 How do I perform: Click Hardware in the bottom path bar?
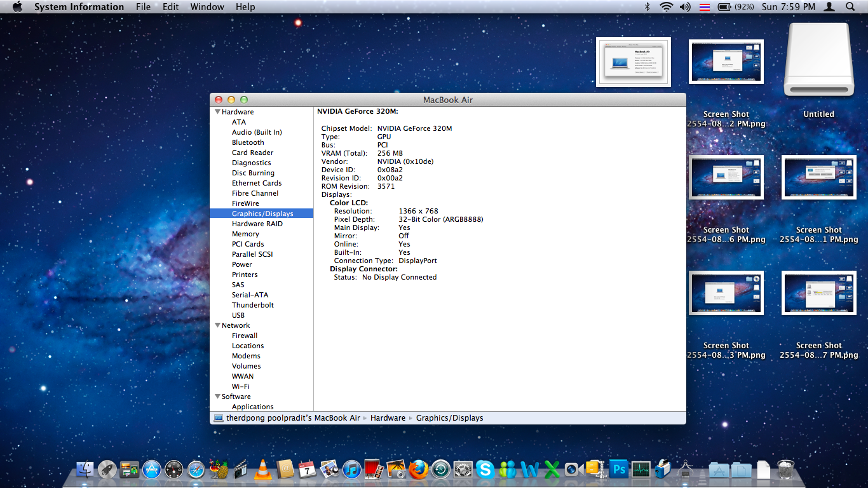coord(388,418)
